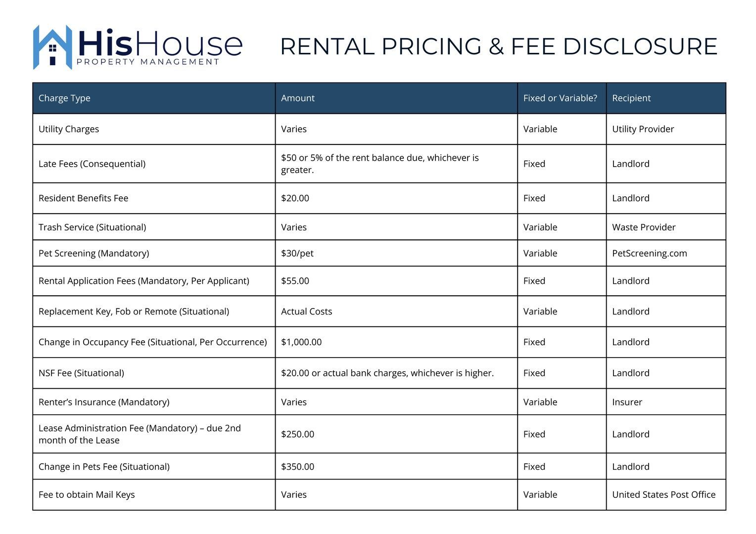Click the Actual Costs amount cell
The width and height of the screenshot is (756, 534).
[x=306, y=311]
